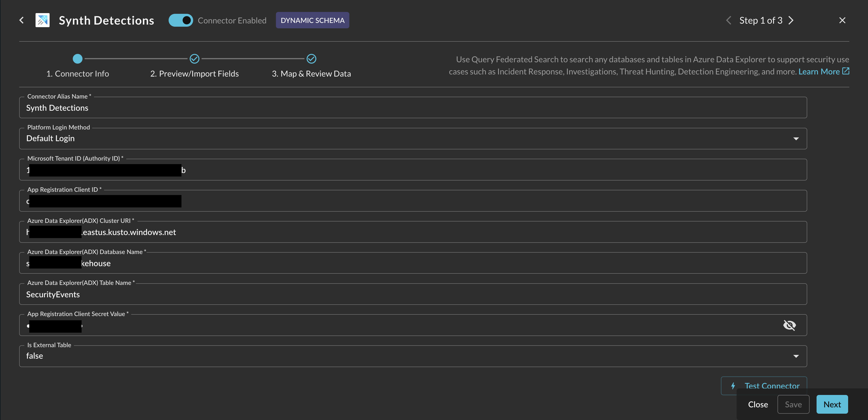Click the Platform Login Method dropdown arrow
868x420 pixels.
click(796, 139)
